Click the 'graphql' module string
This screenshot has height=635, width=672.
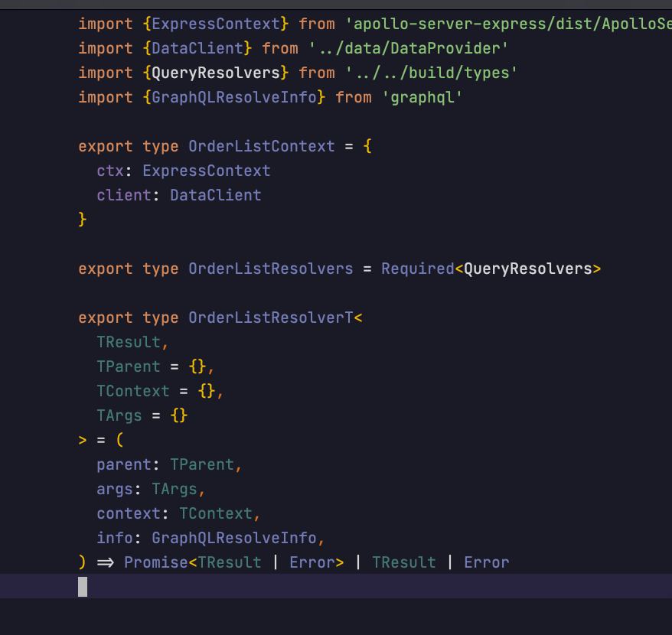point(422,97)
